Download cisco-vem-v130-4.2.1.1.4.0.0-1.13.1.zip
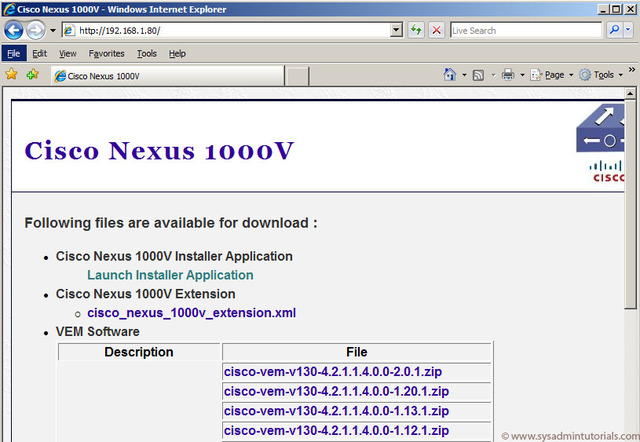The image size is (640, 442). (336, 411)
